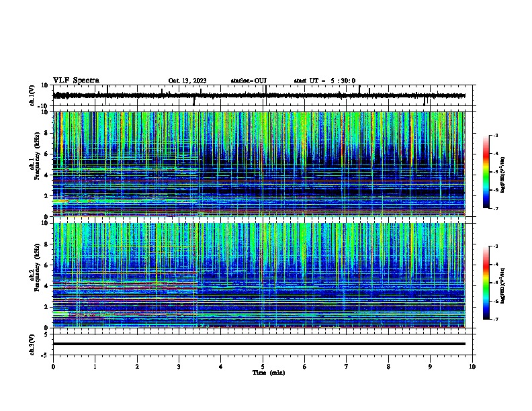The image size is (532, 411).
Task: Click the '-5' tick on ch.3(V) axis
Action: 44,355
